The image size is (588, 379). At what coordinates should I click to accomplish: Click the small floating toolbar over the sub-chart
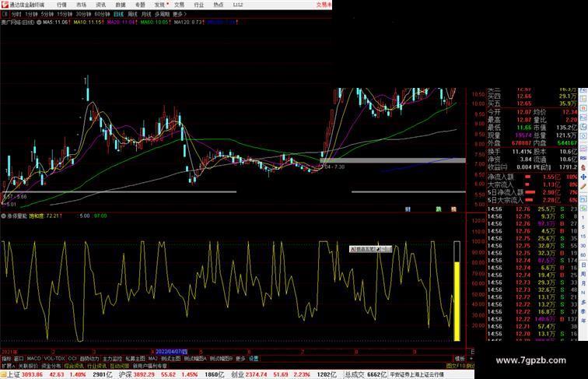pyautogui.click(x=370, y=249)
